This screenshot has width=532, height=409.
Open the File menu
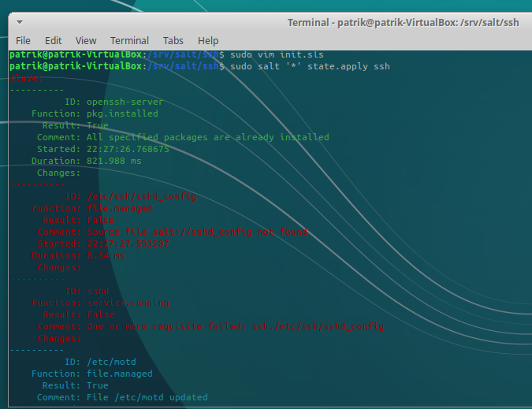pos(23,40)
